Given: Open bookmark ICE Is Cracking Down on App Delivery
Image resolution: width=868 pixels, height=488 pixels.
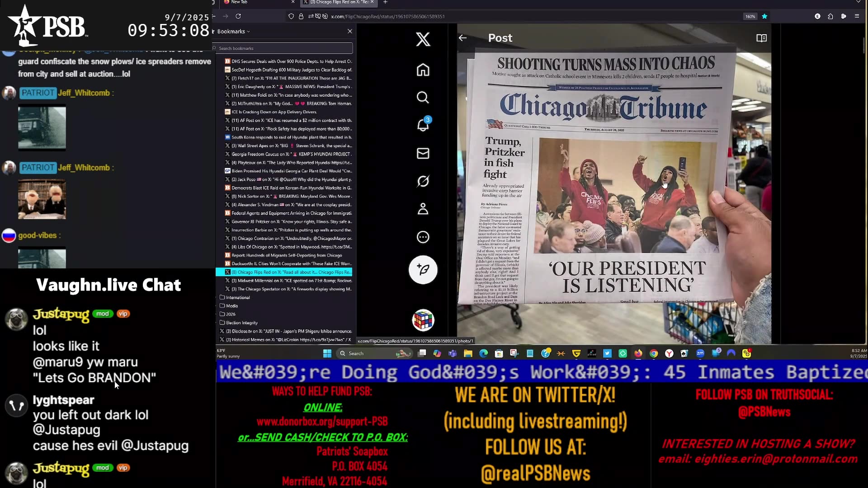Looking at the screenshot, I should point(271,112).
